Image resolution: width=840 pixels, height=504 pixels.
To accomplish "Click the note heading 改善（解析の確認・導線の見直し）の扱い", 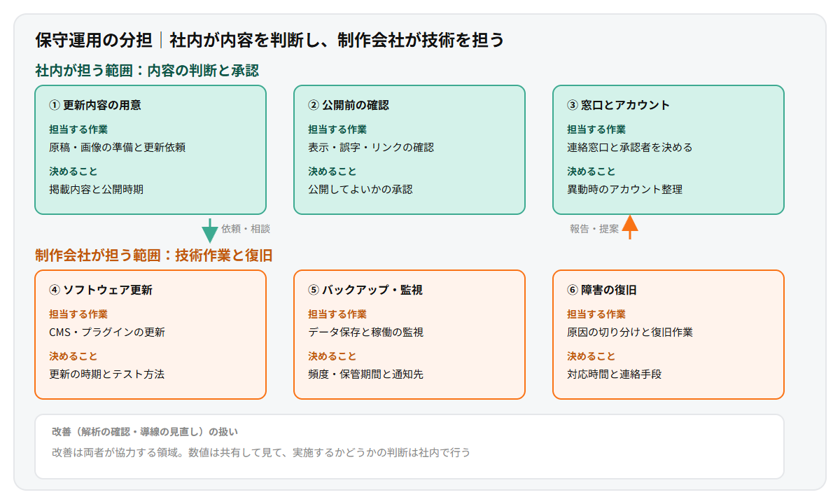I will (x=145, y=432).
